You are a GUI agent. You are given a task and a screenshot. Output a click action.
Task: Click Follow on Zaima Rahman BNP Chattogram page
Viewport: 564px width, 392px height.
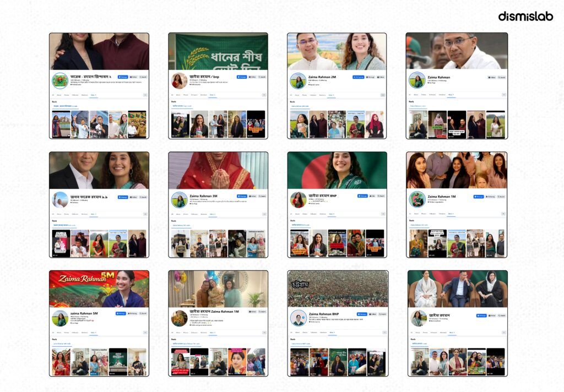pos(373,314)
